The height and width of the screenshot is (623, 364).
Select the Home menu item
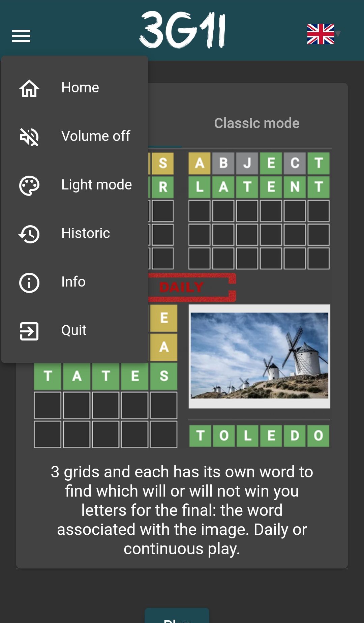click(75, 88)
